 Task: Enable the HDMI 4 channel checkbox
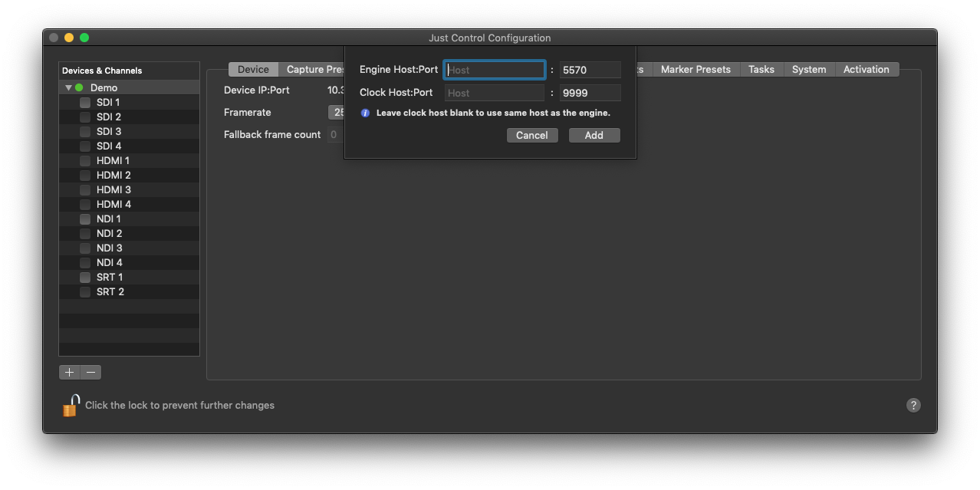pos(85,204)
